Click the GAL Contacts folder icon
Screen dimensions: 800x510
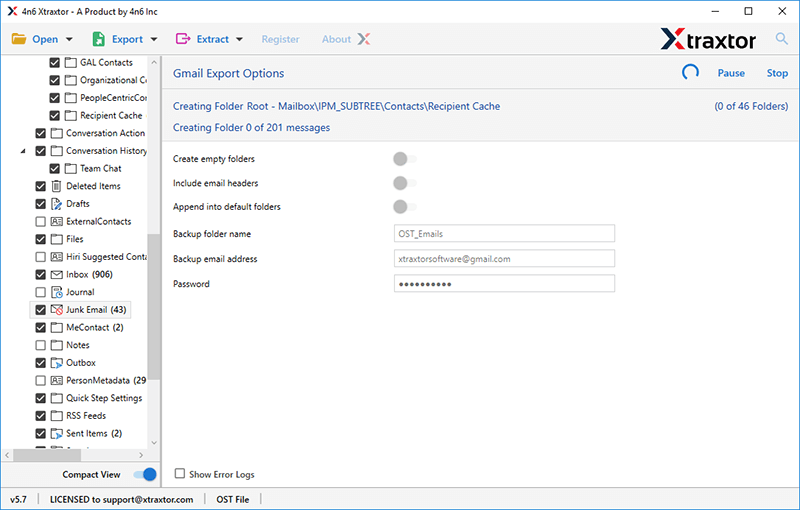[71, 62]
